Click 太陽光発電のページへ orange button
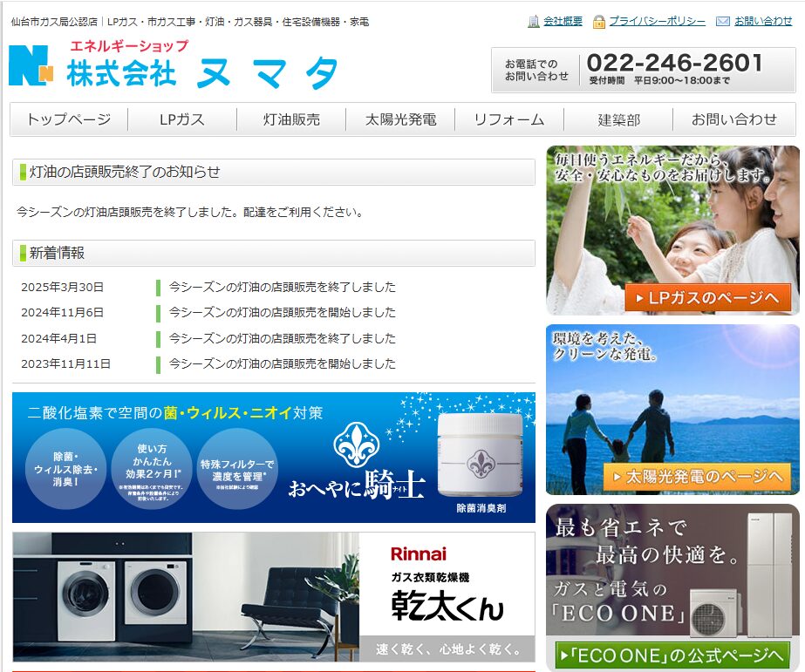This screenshot has width=805, height=672. point(696,477)
